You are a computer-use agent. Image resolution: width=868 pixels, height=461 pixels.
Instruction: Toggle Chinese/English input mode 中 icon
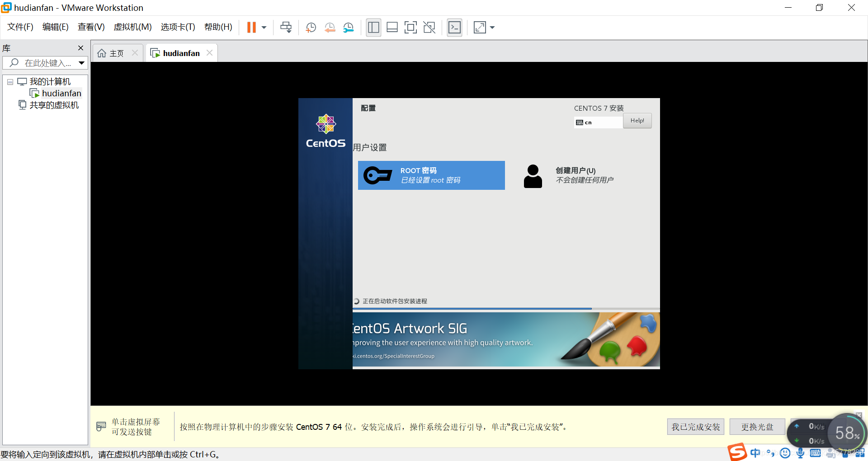[755, 453]
